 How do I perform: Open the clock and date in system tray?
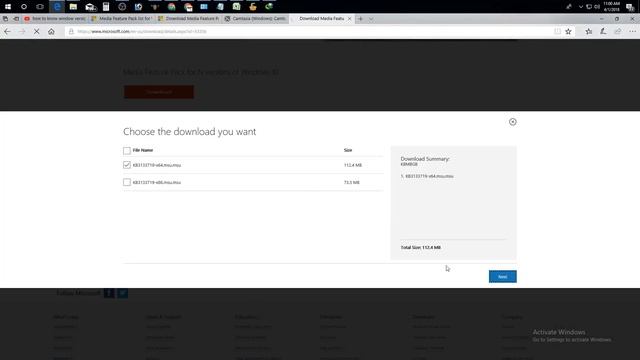point(611,7)
